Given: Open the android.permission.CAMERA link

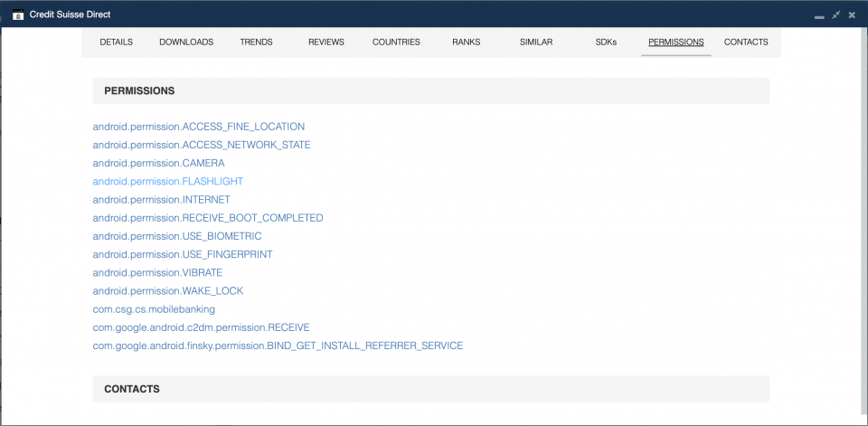Looking at the screenshot, I should (x=158, y=164).
